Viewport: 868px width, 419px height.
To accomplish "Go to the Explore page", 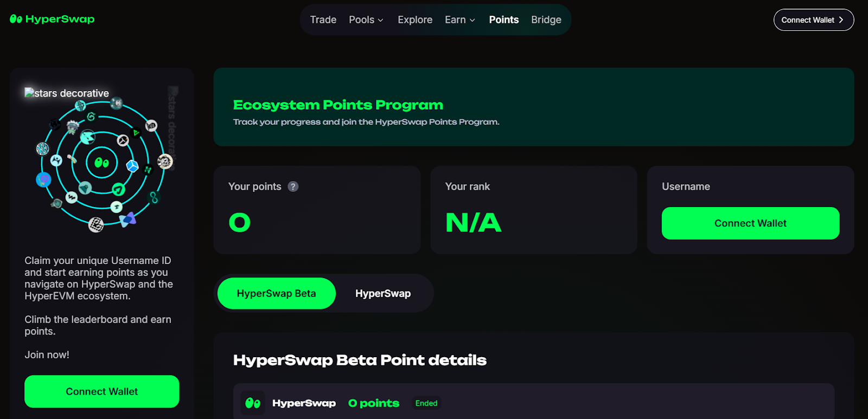I will pos(415,20).
